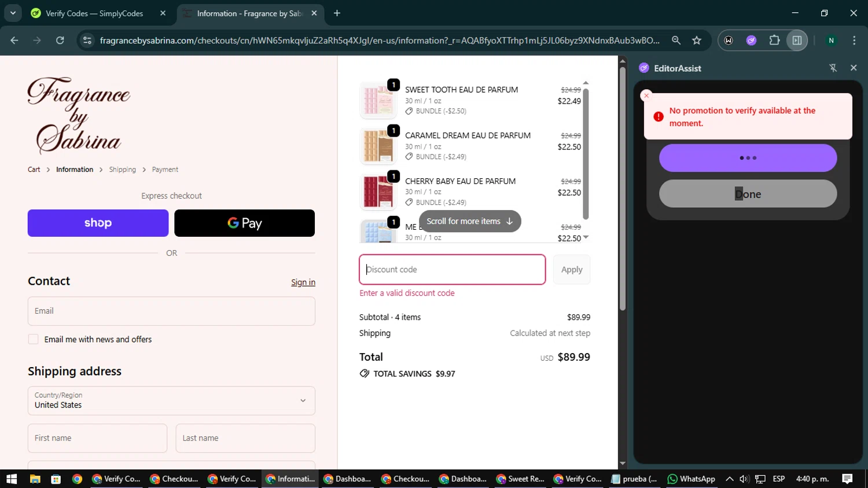The height and width of the screenshot is (488, 868).
Task: Open WhatsApp from the taskbar
Action: pyautogui.click(x=692, y=479)
